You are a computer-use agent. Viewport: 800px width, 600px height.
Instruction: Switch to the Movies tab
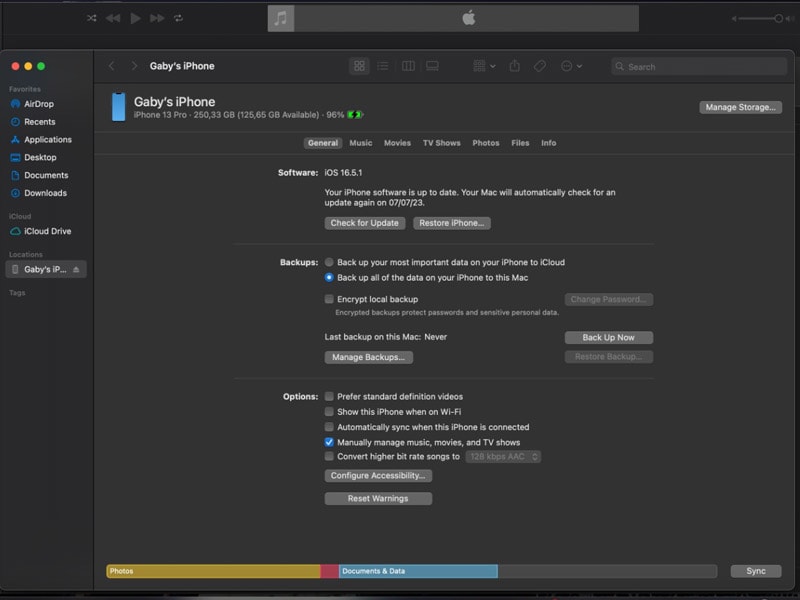coord(397,143)
